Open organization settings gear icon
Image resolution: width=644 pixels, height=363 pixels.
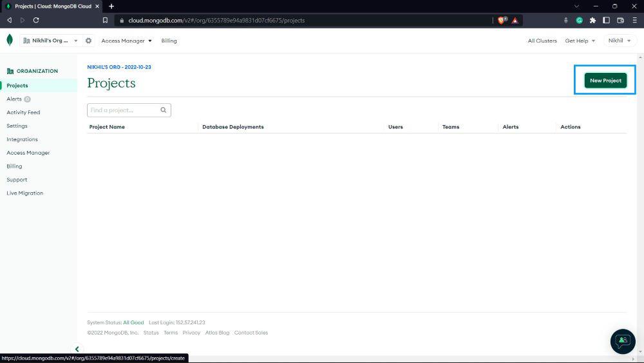[x=88, y=41]
